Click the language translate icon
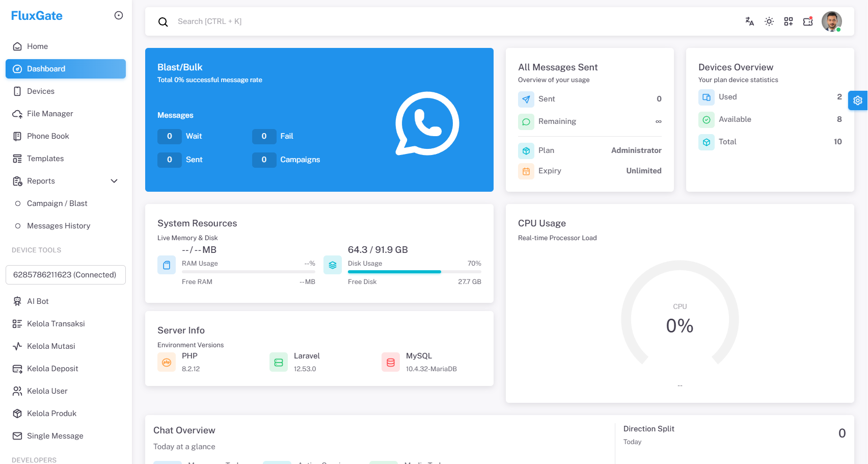The image size is (868, 464). coord(749,21)
